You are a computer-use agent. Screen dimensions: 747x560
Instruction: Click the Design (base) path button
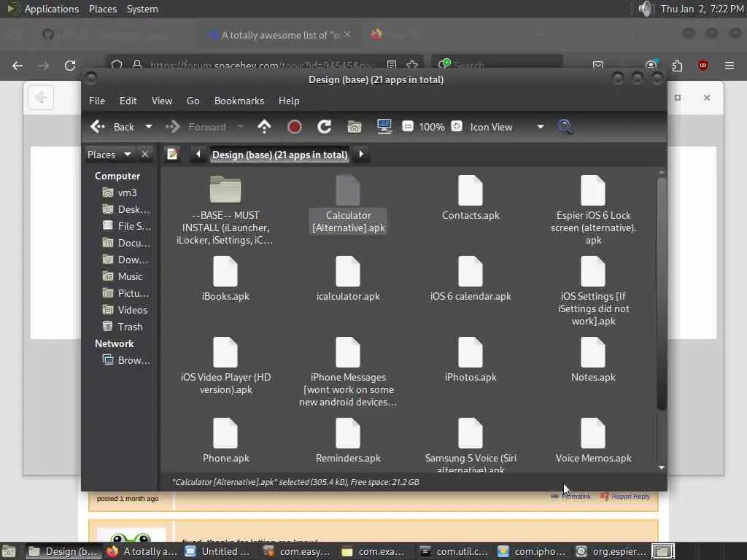pos(279,155)
